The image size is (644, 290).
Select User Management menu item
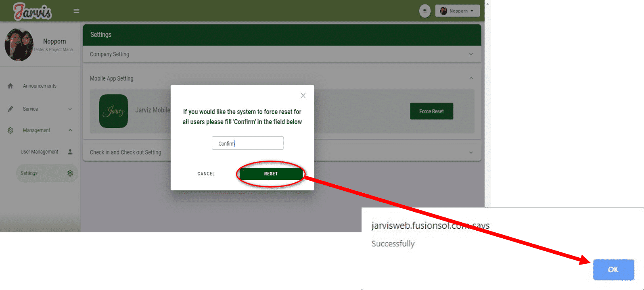(40, 152)
